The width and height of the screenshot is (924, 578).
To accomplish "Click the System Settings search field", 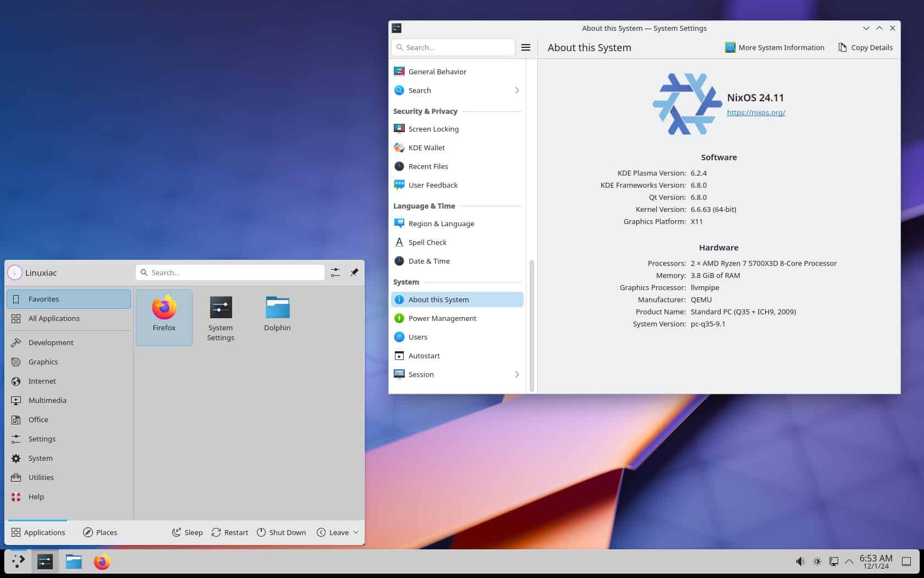I will [453, 47].
